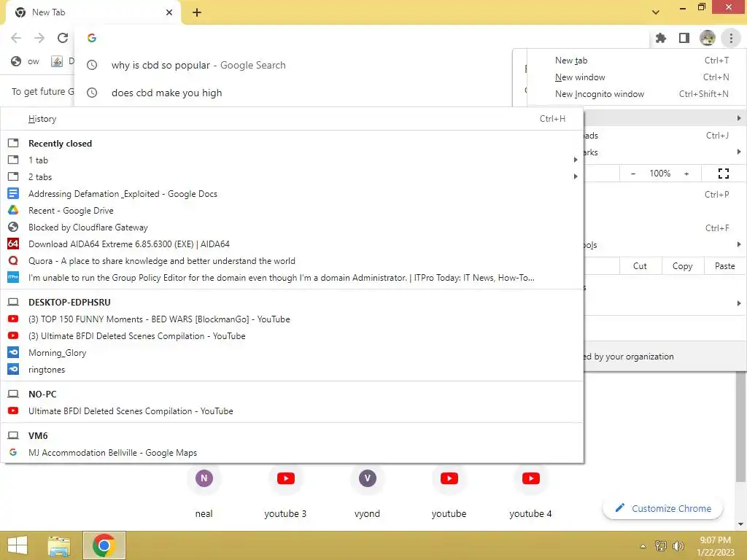Choose New window from Chrome menu

pos(637,77)
